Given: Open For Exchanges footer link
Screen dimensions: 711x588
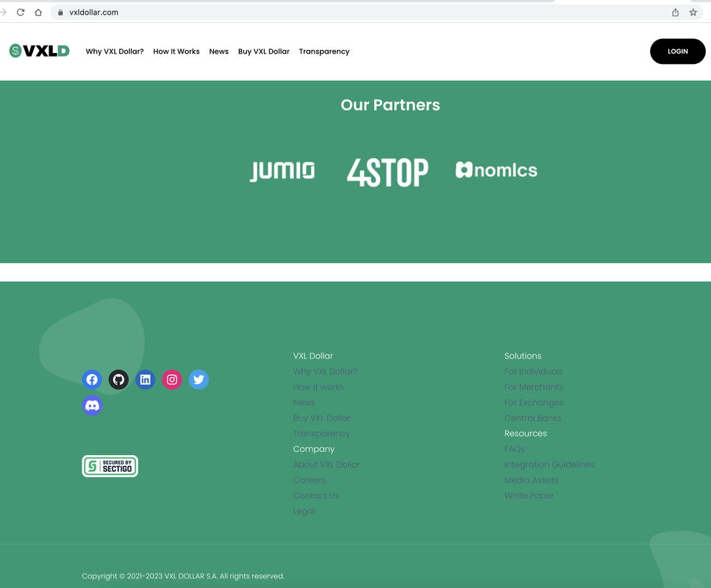Looking at the screenshot, I should click(534, 402).
